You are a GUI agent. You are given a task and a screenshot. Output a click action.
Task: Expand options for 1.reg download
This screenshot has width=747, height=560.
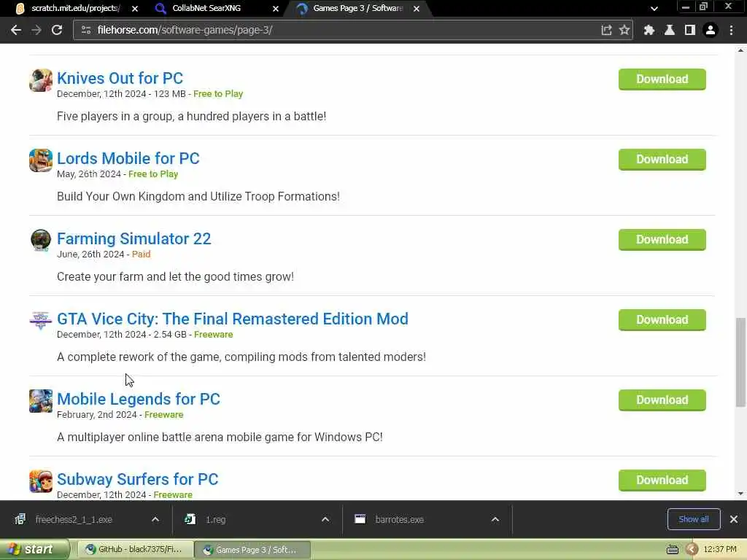tap(325, 519)
